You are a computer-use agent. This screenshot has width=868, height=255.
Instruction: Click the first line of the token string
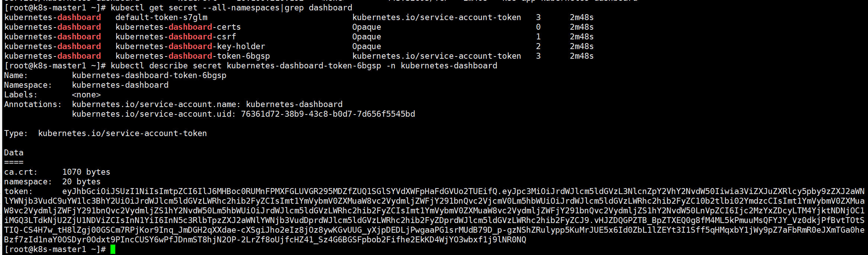tap(463, 191)
